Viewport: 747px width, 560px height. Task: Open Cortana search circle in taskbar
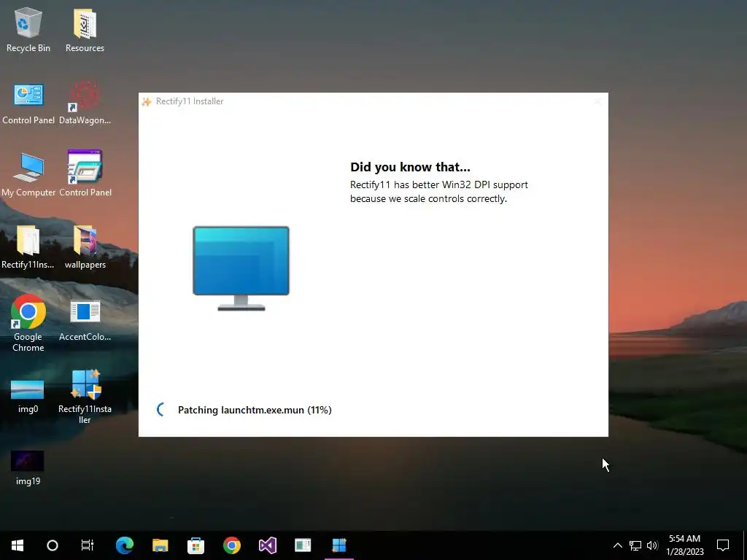pyautogui.click(x=53, y=545)
